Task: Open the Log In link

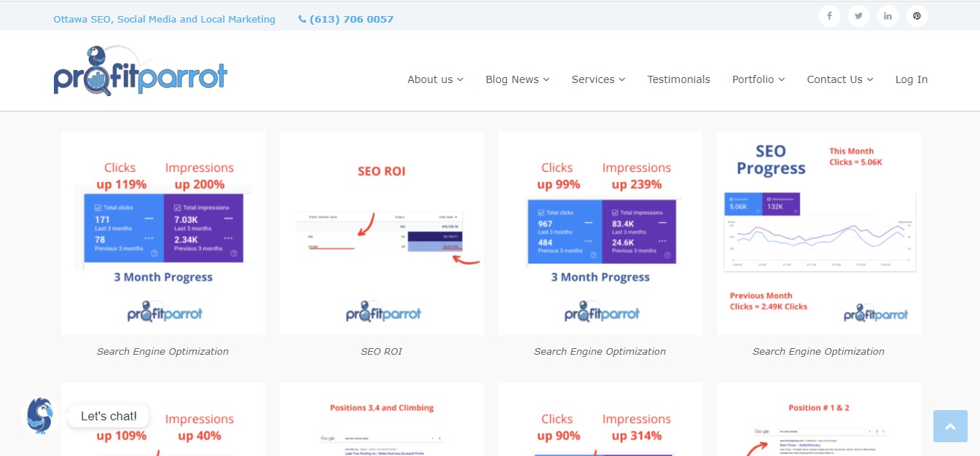Action: pyautogui.click(x=912, y=79)
